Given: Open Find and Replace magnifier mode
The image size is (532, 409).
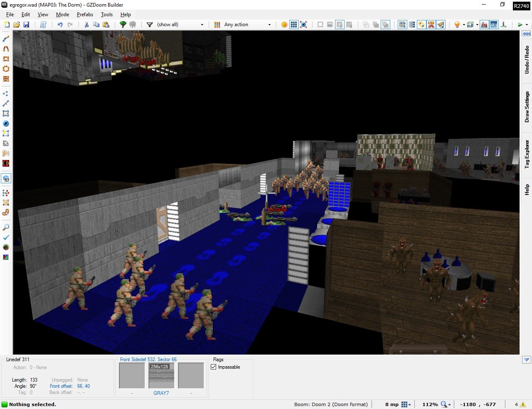Looking at the screenshot, I should pos(6,227).
